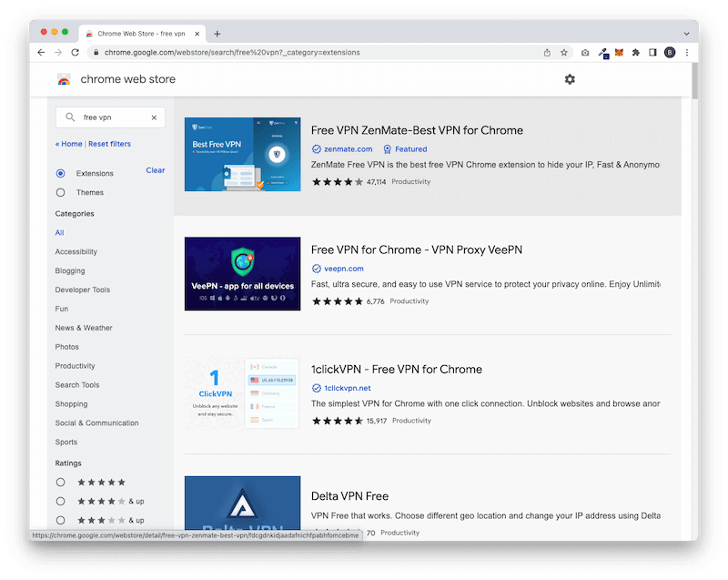Image resolution: width=728 pixels, height=580 pixels.
Task: Share this page from address bar
Action: tap(547, 53)
